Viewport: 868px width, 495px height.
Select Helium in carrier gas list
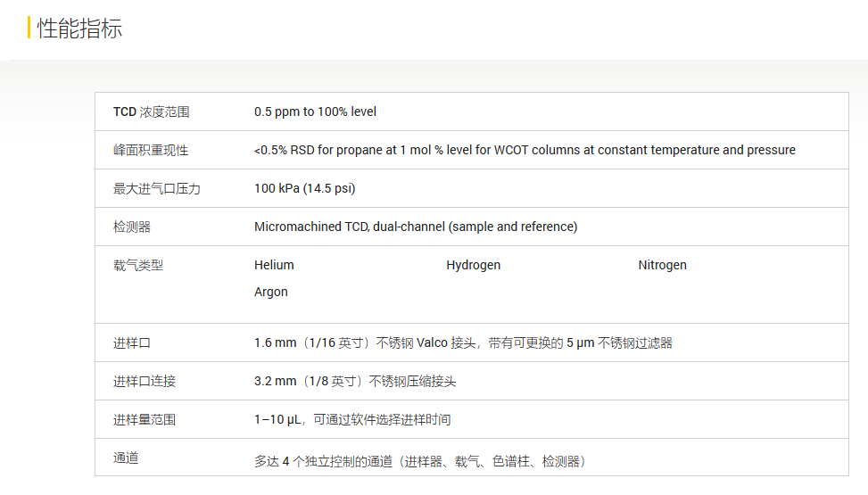(274, 265)
